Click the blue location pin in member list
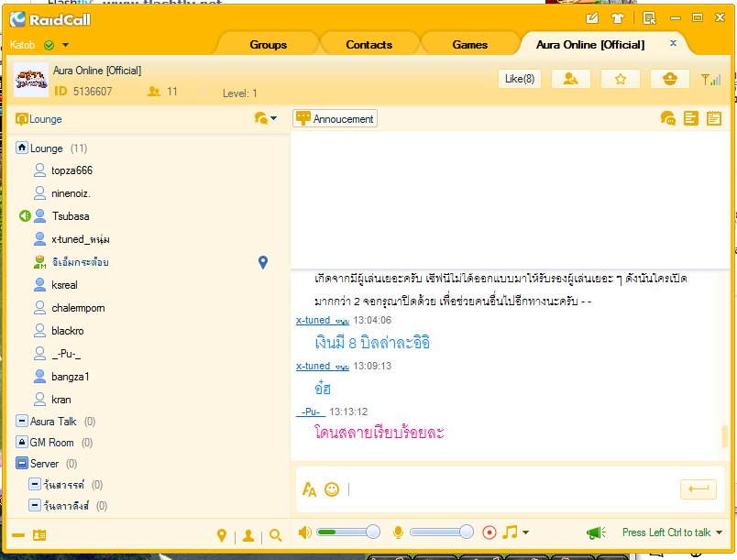 (x=263, y=262)
